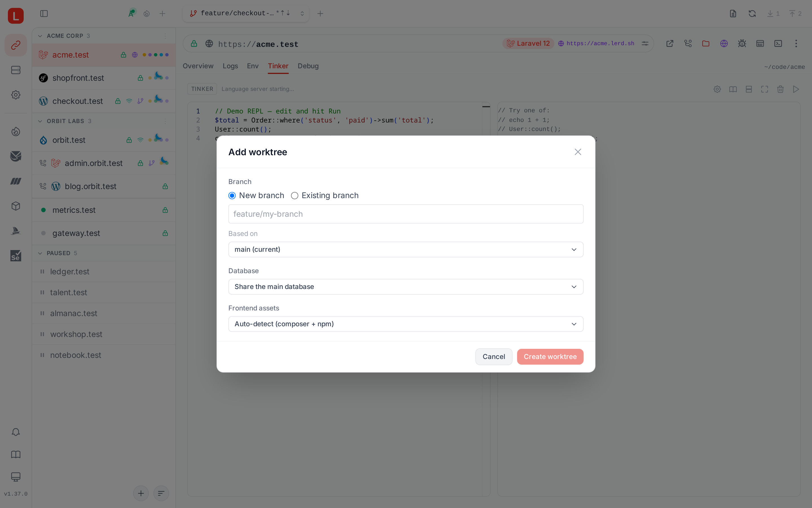Viewport: 812px width, 508px height.
Task: Click the terminal icon in header
Action: click(x=778, y=43)
